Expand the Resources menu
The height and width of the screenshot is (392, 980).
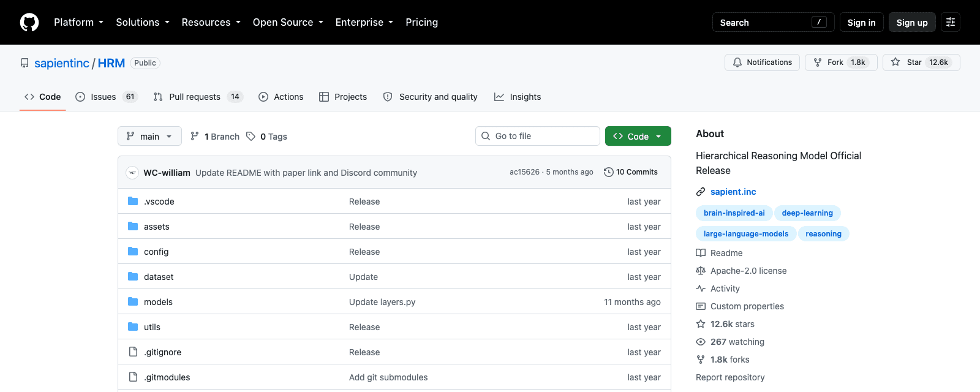click(211, 22)
